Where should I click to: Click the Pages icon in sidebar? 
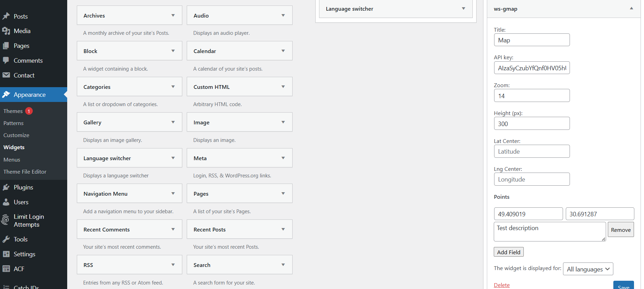[6, 46]
